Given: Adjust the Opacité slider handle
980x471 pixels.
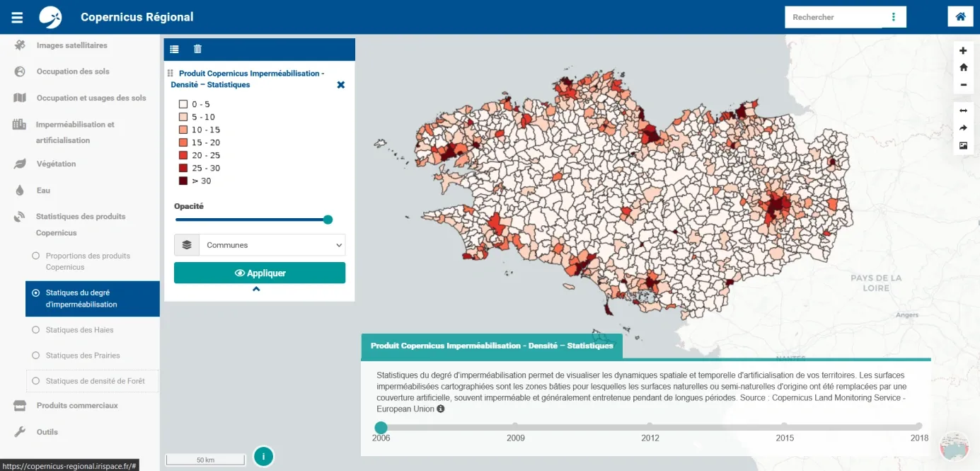Looking at the screenshot, I should tap(328, 220).
